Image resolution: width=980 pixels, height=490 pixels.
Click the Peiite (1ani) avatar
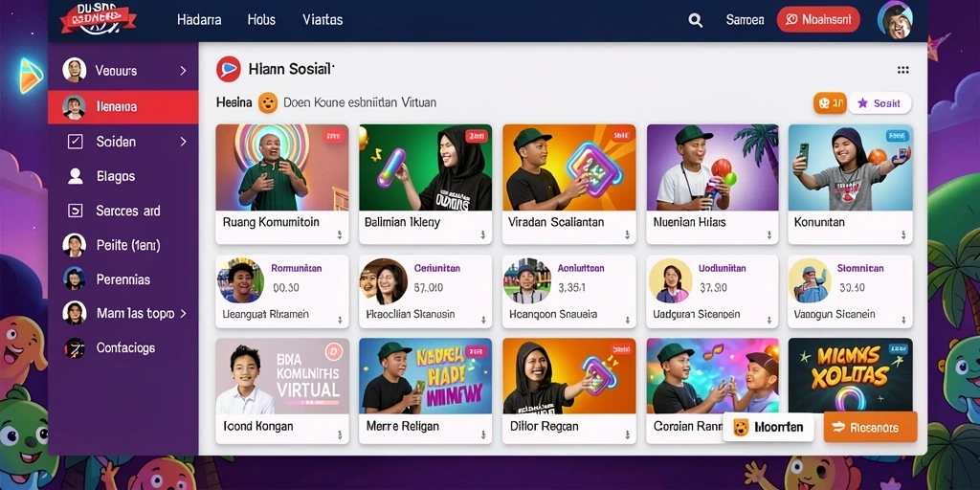point(75,245)
